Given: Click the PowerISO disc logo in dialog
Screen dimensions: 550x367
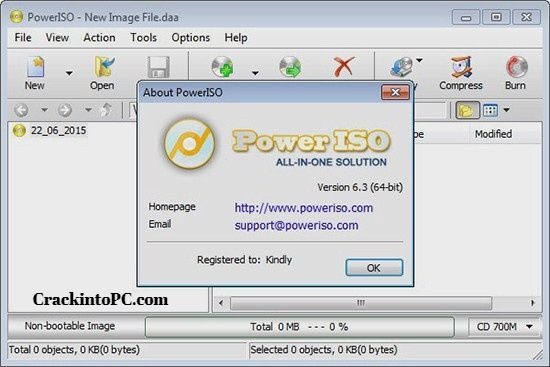Looking at the screenshot, I should coord(190,143).
